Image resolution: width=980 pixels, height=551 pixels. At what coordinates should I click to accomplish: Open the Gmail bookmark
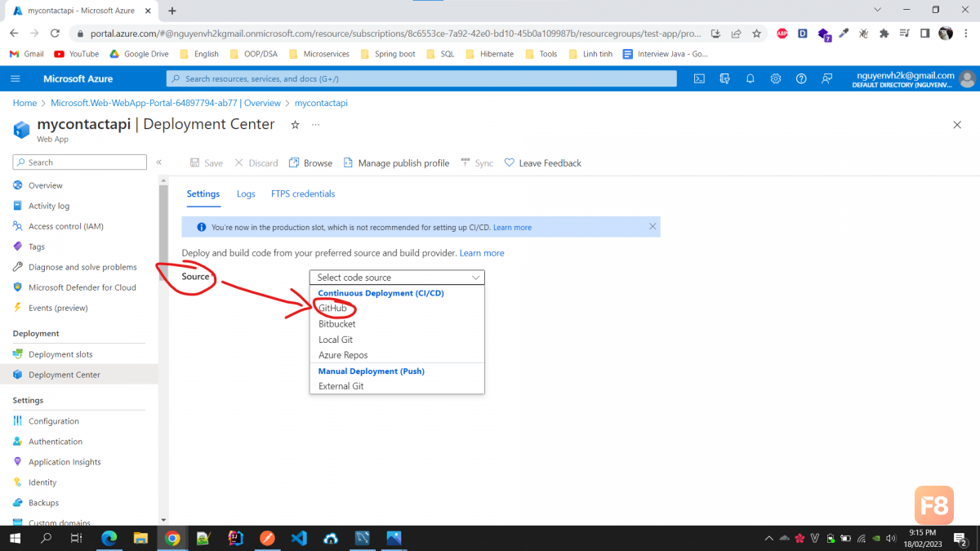point(26,54)
